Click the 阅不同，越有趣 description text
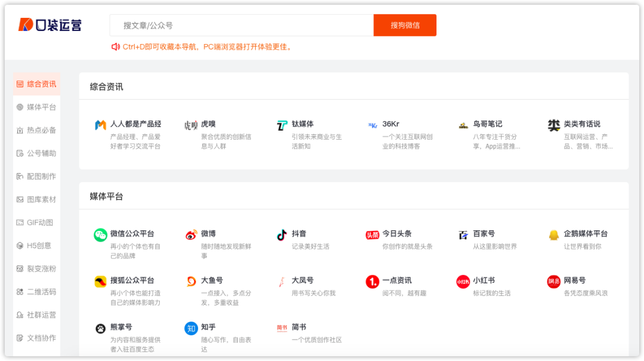 click(x=404, y=293)
